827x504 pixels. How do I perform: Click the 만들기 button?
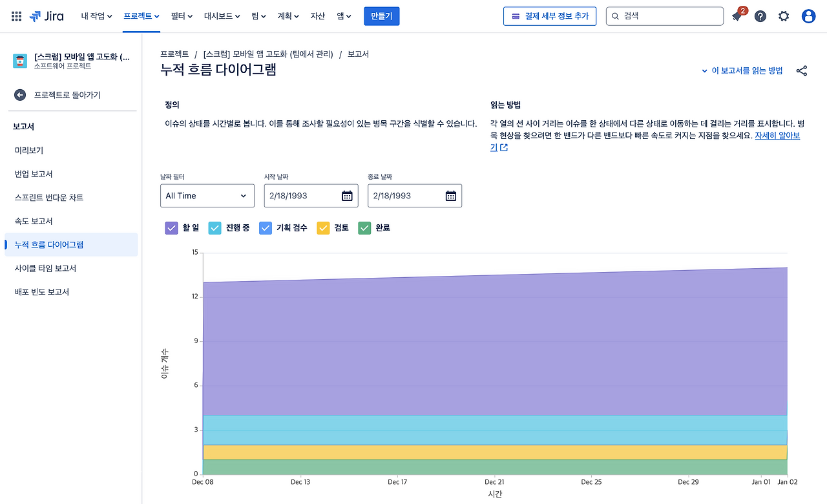381,16
